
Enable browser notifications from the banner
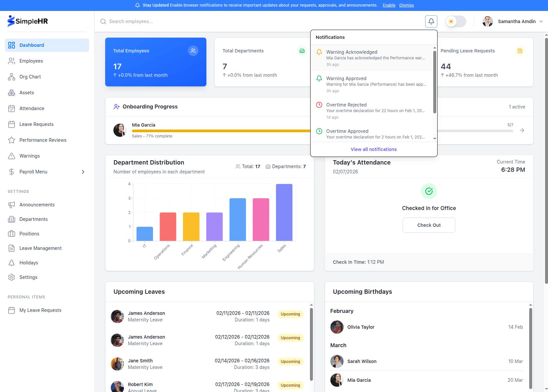coord(389,5)
